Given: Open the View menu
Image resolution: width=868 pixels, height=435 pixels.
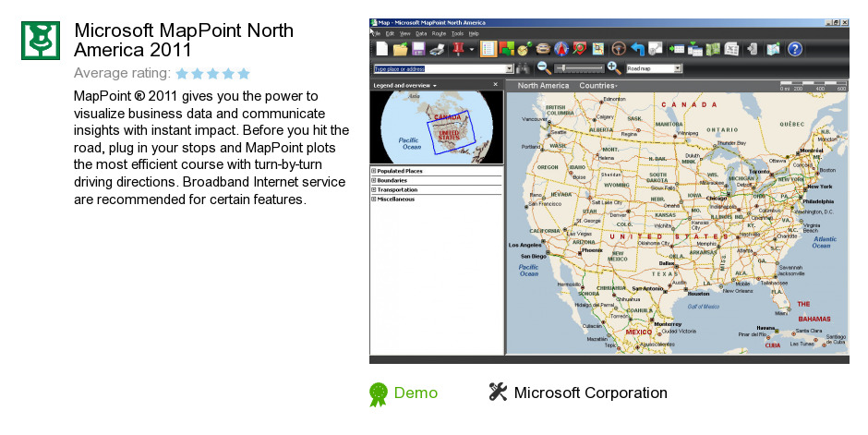Looking at the screenshot, I should coord(405,34).
